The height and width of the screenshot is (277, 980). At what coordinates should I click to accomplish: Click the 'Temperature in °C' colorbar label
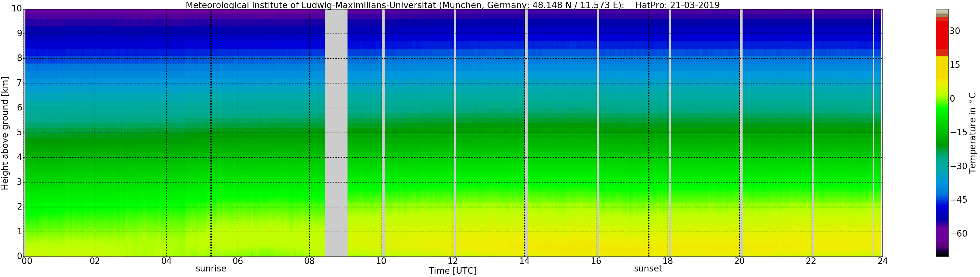[973, 132]
